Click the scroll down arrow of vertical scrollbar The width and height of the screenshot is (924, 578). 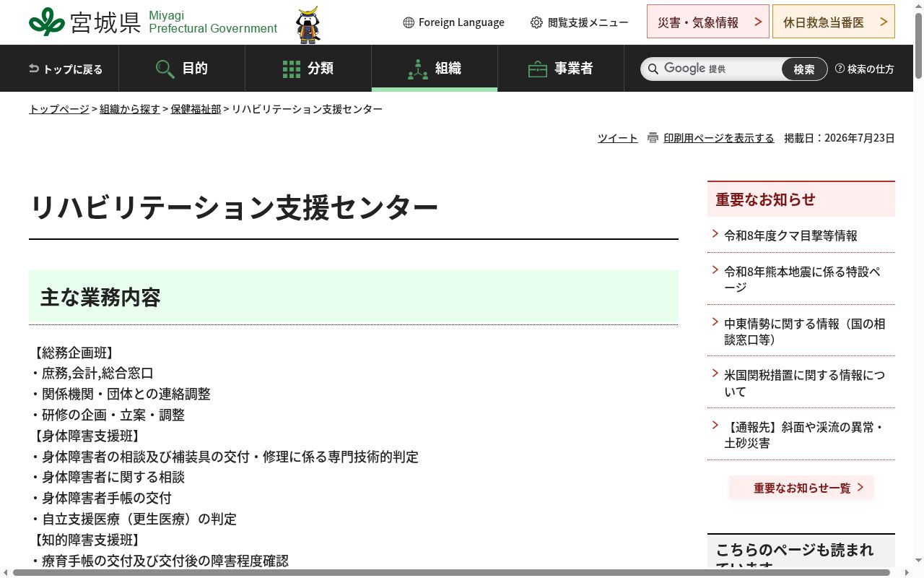tap(918, 560)
